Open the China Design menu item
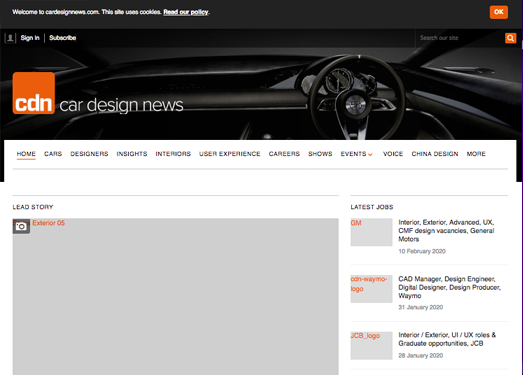Screen dimensions: 523x375 pos(435,154)
